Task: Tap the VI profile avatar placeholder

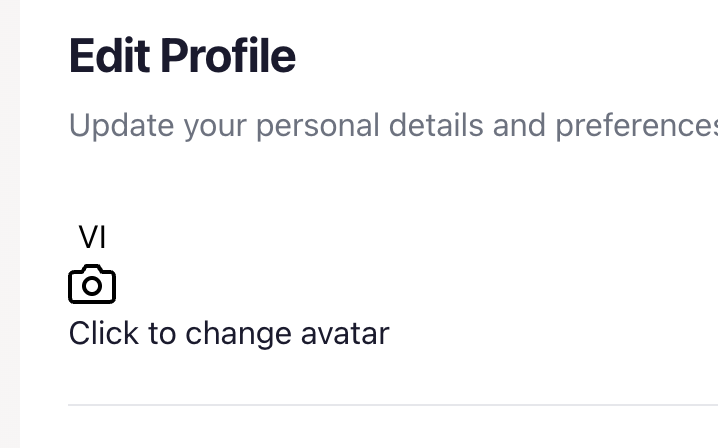Action: pos(92,237)
